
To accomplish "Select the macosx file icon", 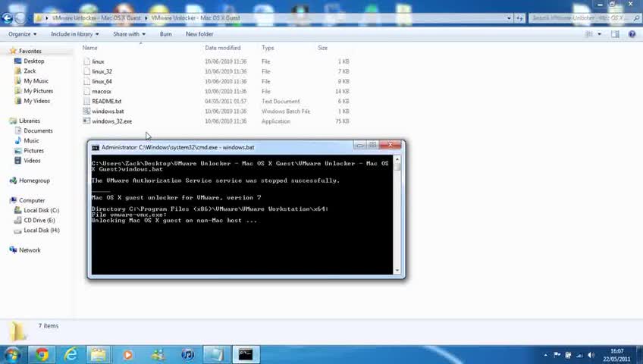I will click(86, 91).
